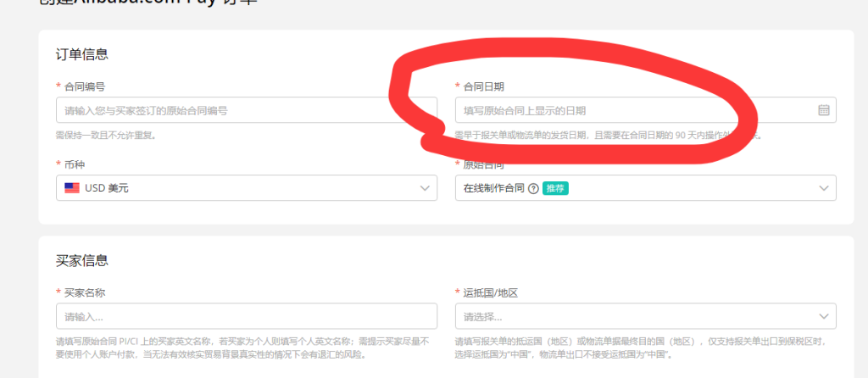The height and width of the screenshot is (378, 868).
Task: Click the 运抵国/地区 field label
Action: point(490,292)
